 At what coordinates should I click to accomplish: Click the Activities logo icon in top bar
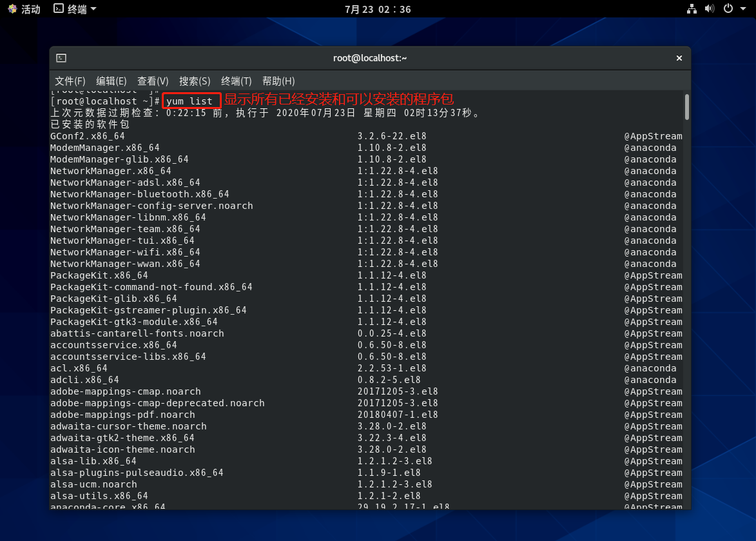12,9
